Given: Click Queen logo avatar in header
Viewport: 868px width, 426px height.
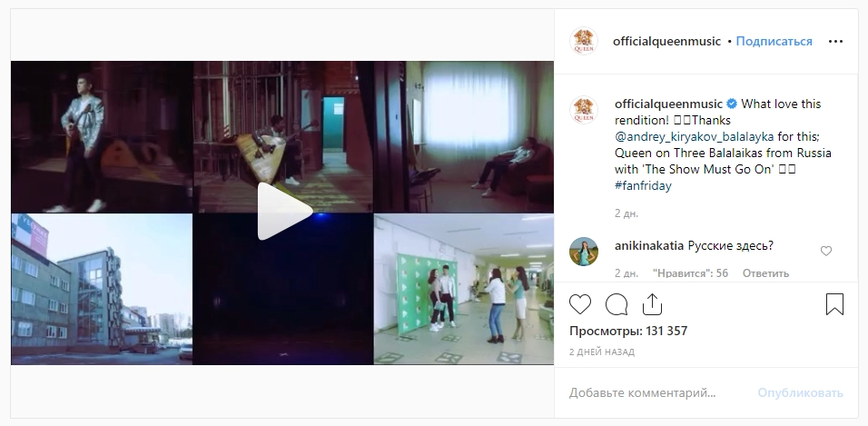Looking at the screenshot, I should tap(584, 41).
